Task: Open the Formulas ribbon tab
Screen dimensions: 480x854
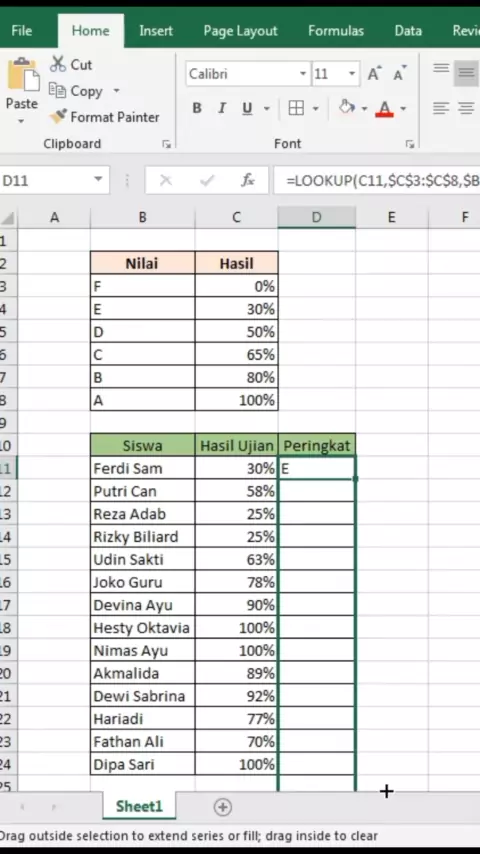Action: point(336,30)
